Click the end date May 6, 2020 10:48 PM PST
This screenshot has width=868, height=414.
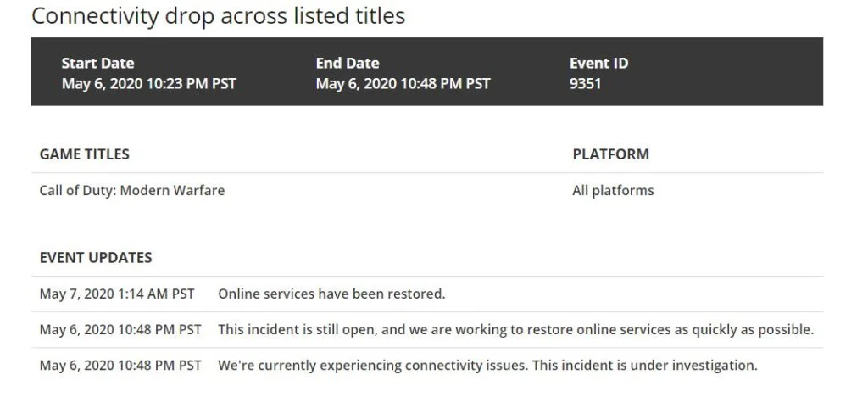point(403,84)
